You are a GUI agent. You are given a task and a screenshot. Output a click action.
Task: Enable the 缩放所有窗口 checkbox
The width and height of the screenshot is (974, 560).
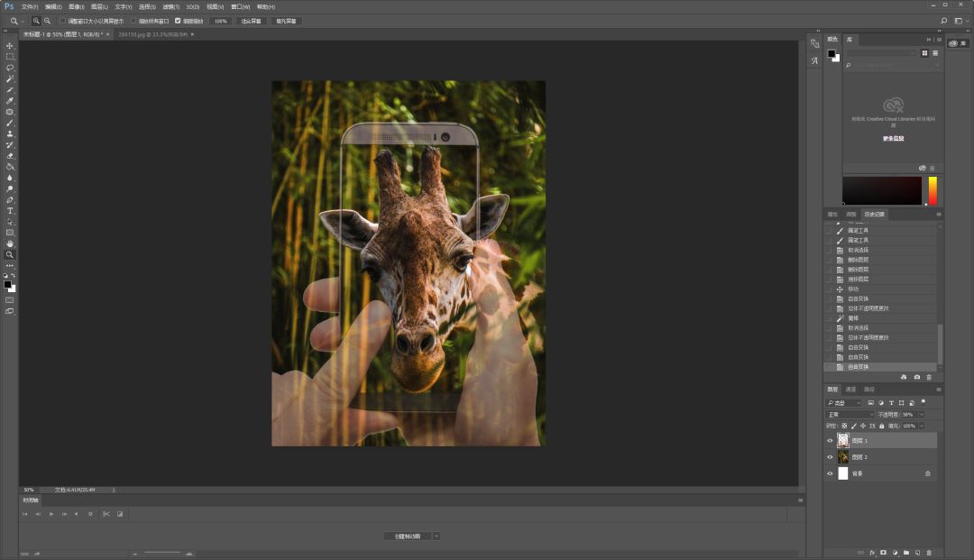133,21
